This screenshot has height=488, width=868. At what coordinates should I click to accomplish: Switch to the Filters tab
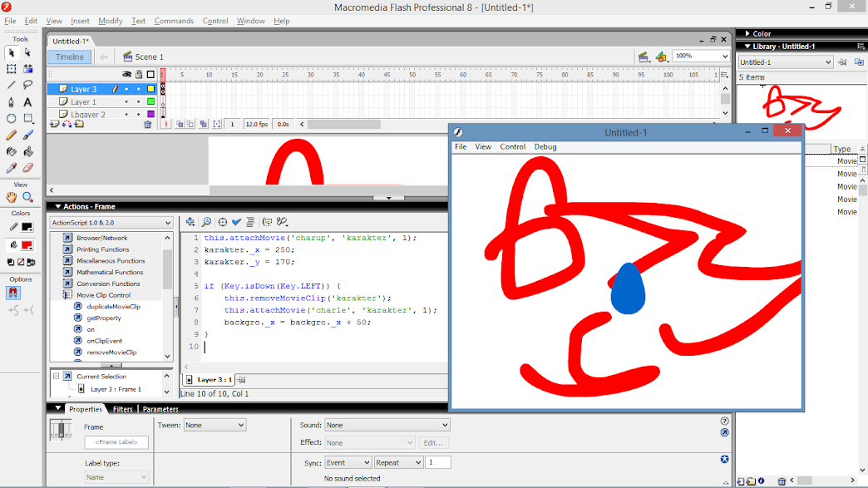pyautogui.click(x=123, y=409)
